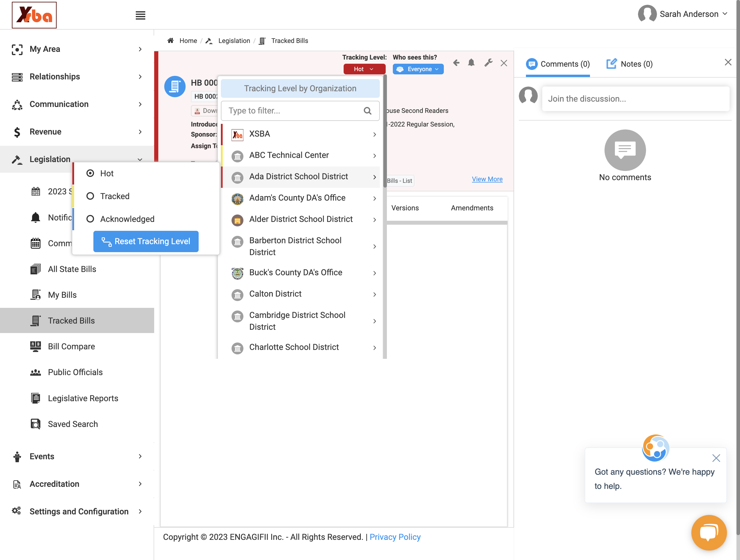Screen dimensions: 740x560
Task: Click the Legislation breadcrumb link
Action: [x=234, y=41]
